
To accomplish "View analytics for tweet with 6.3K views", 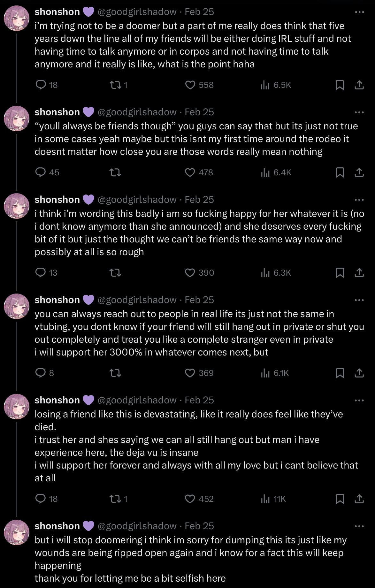I will (x=265, y=273).
